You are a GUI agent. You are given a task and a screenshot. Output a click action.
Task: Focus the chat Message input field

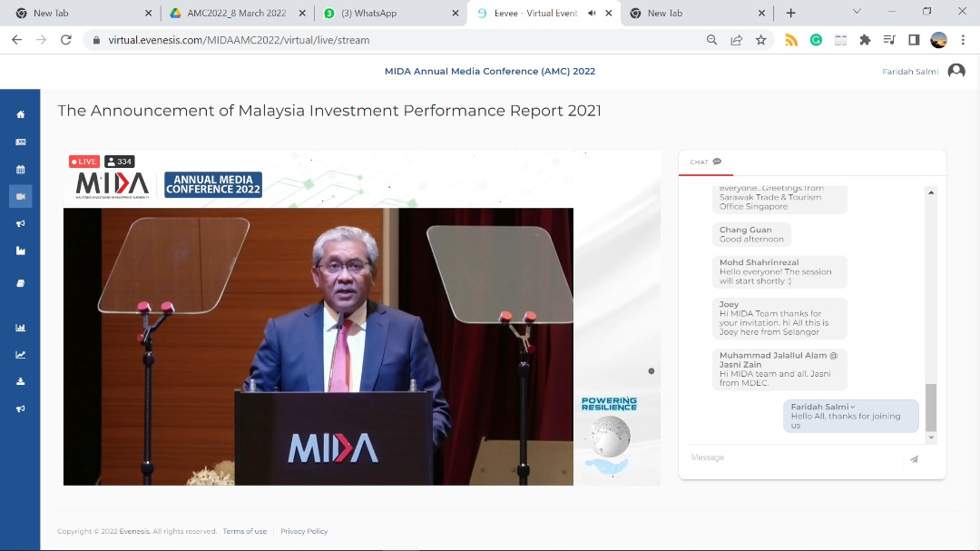[x=793, y=458]
